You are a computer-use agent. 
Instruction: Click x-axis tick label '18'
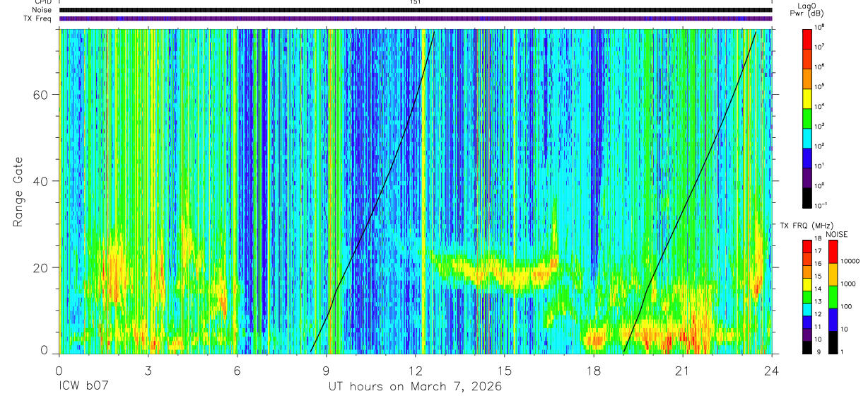click(x=594, y=371)
